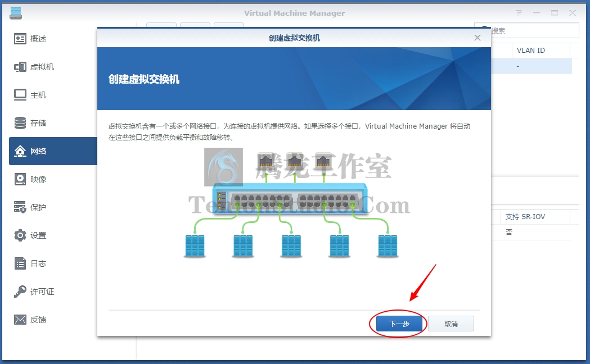Click the 保护 protection icon

click(20, 207)
